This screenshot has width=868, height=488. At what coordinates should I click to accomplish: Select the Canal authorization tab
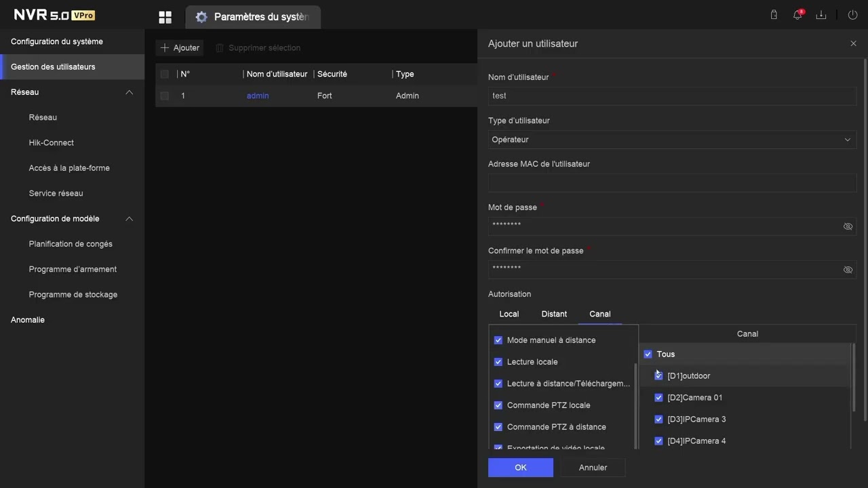tap(600, 314)
